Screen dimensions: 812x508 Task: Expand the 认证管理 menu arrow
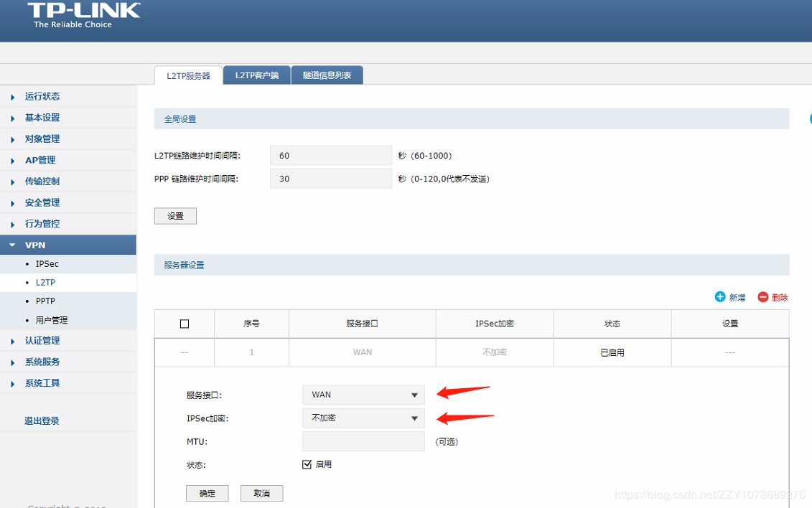[x=12, y=341]
